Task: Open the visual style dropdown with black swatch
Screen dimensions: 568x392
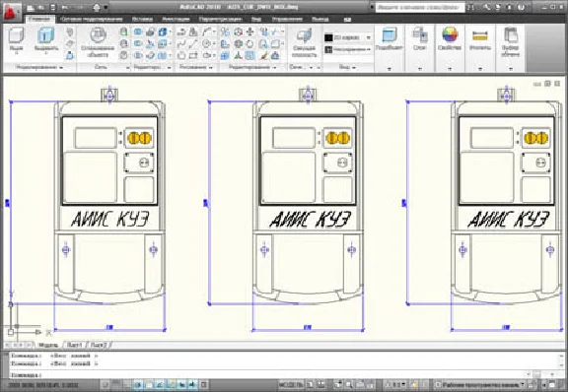Action: click(x=348, y=37)
